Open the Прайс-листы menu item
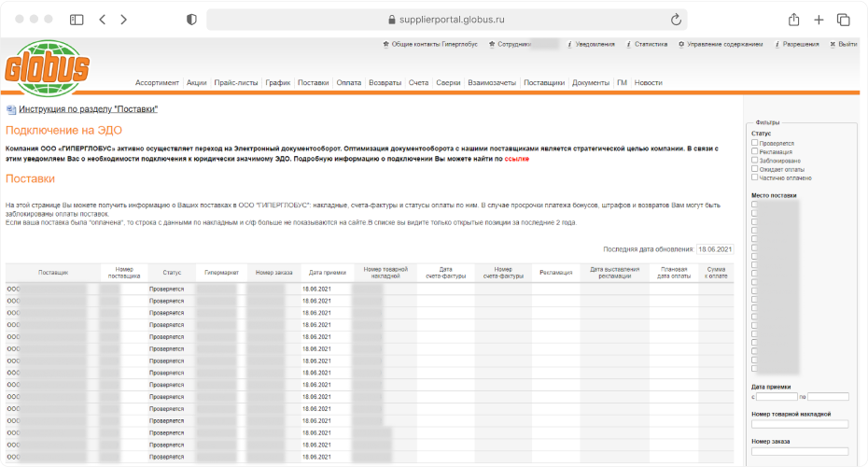868x467 pixels. click(x=236, y=82)
